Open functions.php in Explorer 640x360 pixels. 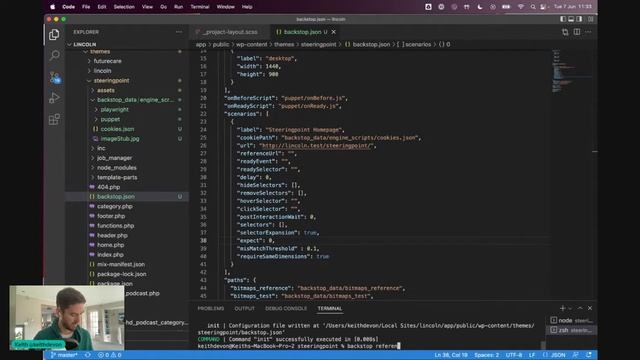[116, 226]
